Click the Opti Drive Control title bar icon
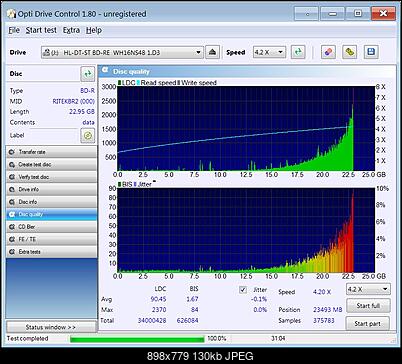Image resolution: width=402 pixels, height=364 pixels. click(11, 14)
